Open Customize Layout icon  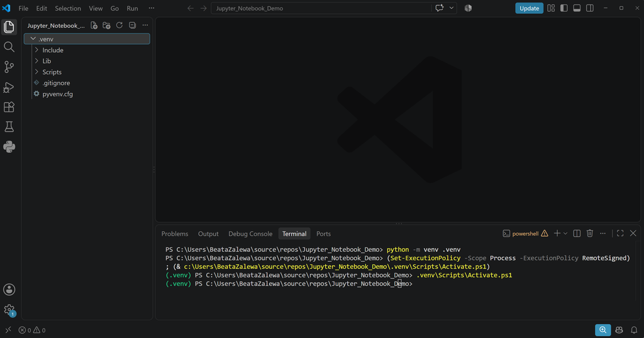pyautogui.click(x=551, y=8)
